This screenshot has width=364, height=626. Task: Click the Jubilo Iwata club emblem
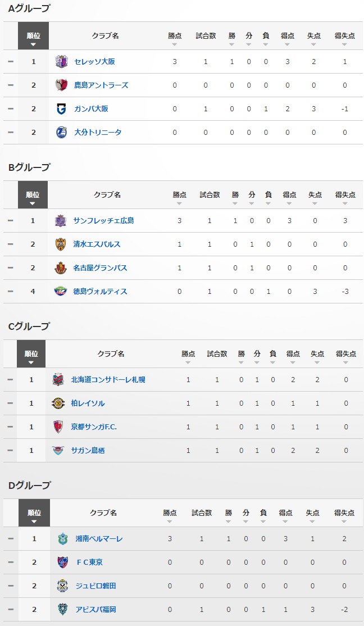[x=62, y=586]
